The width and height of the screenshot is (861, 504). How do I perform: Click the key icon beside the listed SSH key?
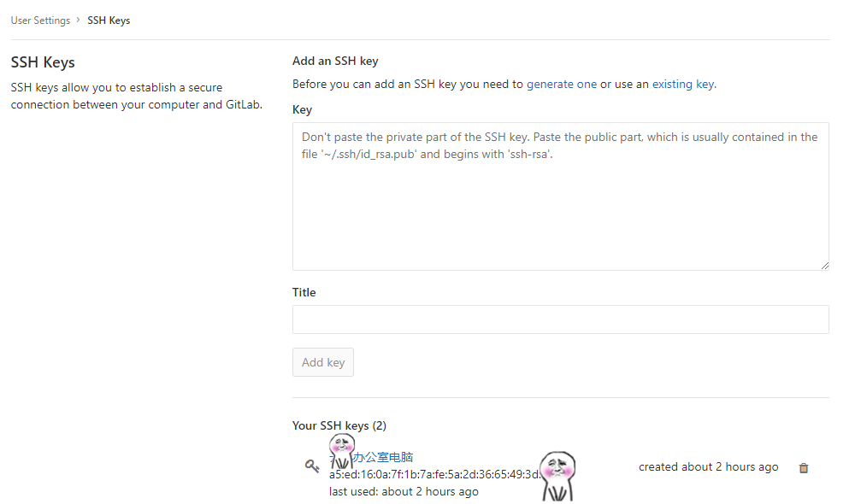pyautogui.click(x=312, y=466)
